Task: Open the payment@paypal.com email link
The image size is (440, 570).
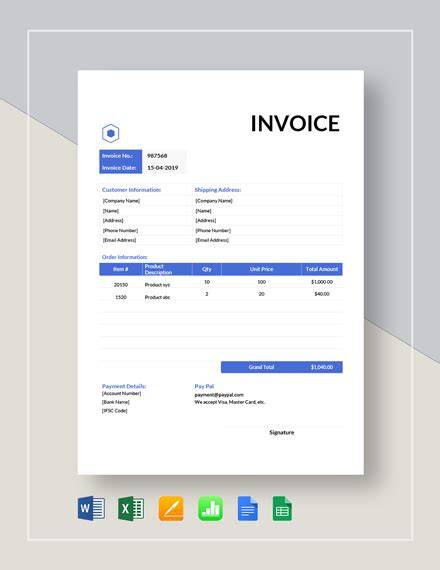Action: 219,395
